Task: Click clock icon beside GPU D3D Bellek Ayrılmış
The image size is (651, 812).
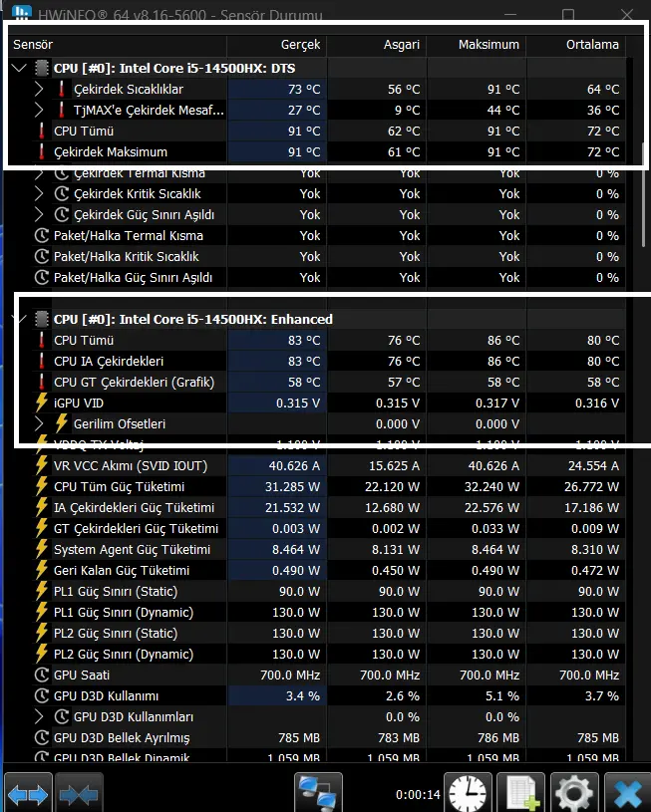Action: (42, 737)
